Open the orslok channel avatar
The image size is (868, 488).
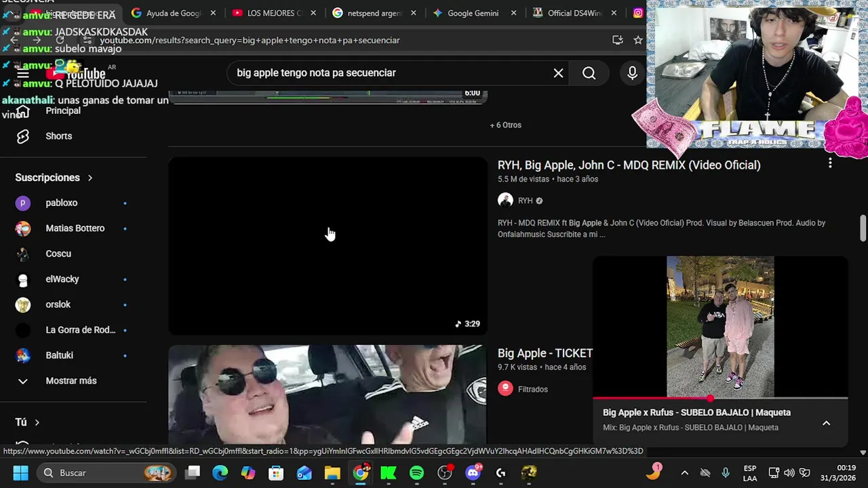point(23,304)
